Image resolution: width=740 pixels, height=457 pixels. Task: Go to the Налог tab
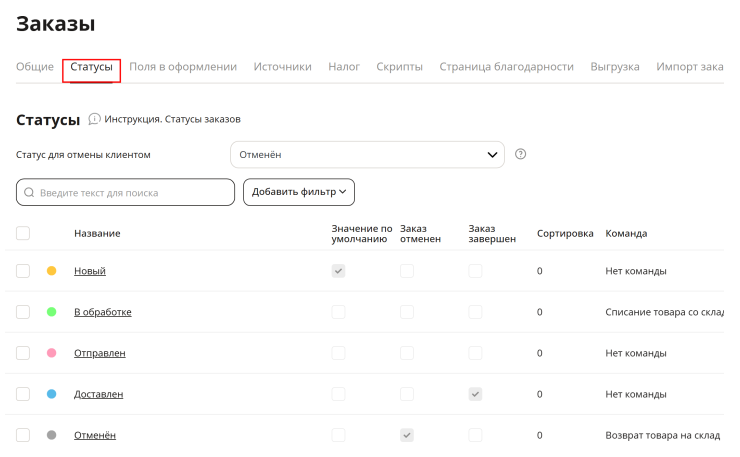point(344,67)
